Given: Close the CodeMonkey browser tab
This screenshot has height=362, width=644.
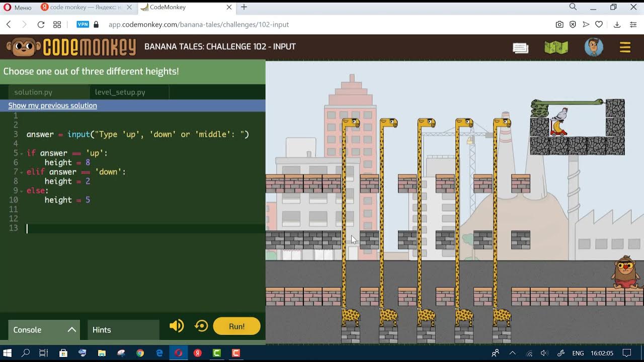Looking at the screenshot, I should pos(229,7).
